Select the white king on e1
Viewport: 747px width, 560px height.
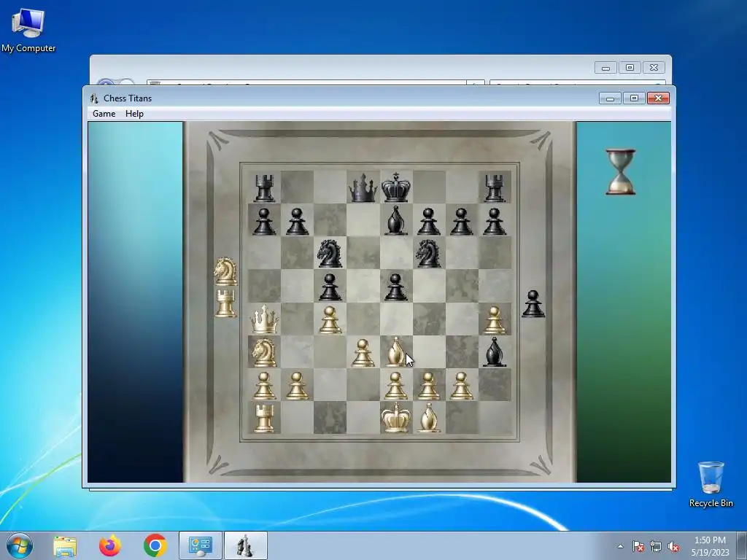tap(396, 418)
